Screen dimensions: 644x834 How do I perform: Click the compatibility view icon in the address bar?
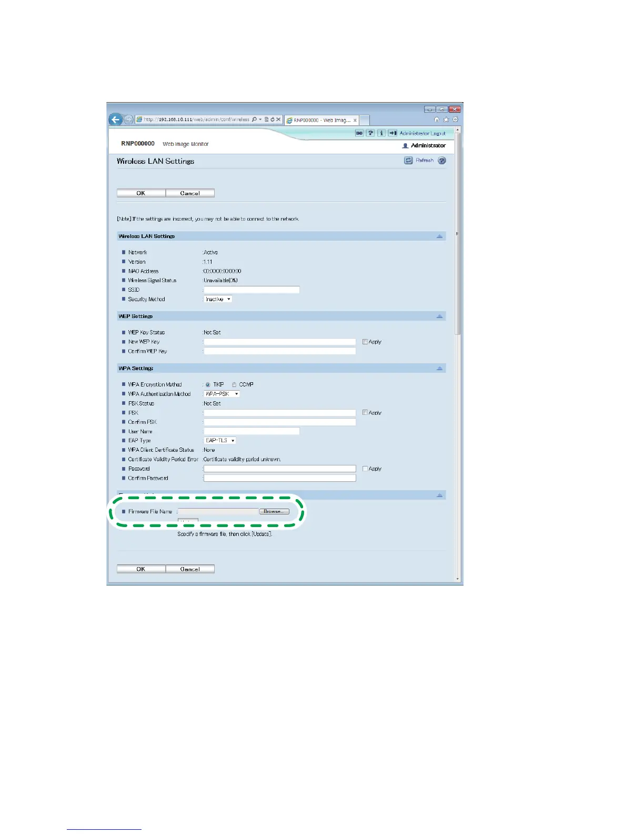coord(267,120)
